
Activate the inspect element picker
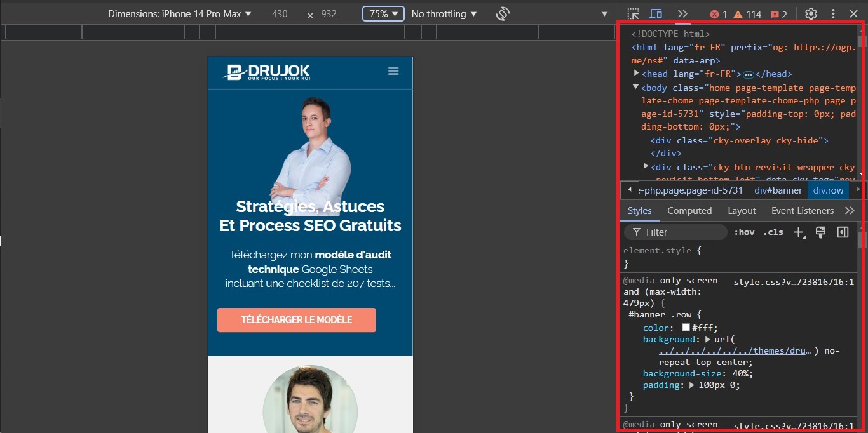coord(633,14)
